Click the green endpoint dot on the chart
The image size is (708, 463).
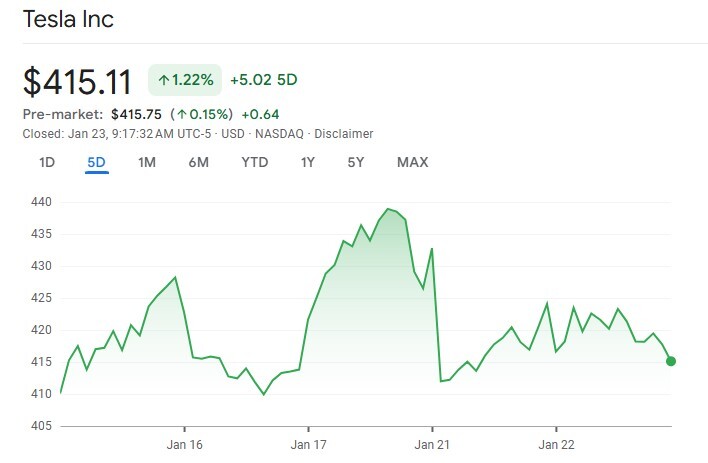click(x=671, y=361)
